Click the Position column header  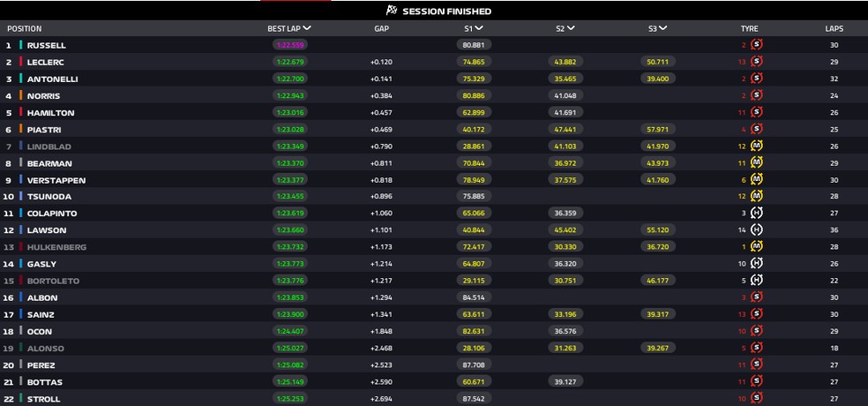[25, 29]
